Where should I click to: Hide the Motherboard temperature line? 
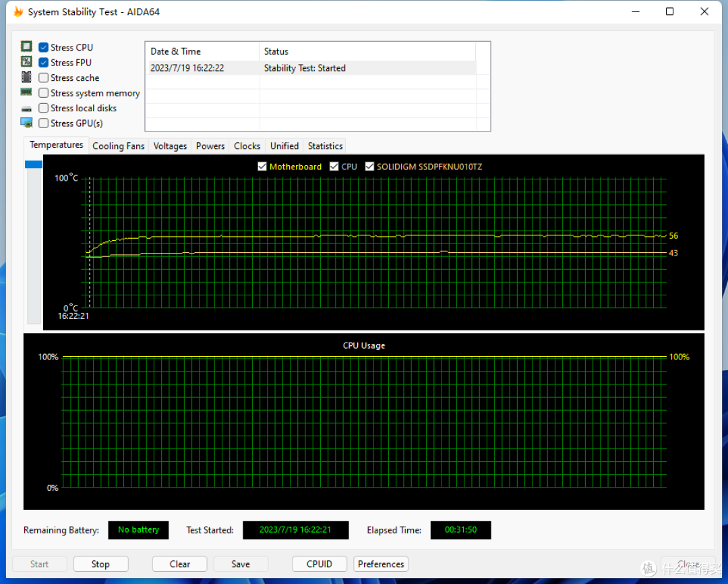(262, 167)
